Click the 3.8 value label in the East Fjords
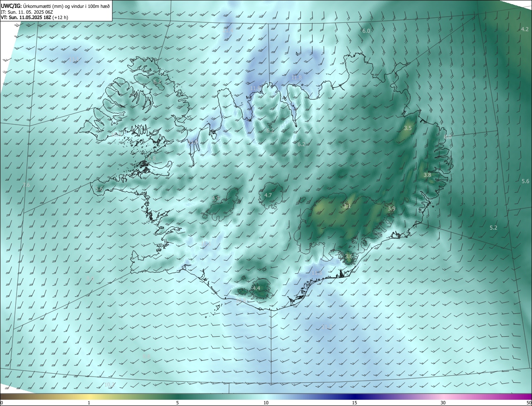 click(427, 175)
